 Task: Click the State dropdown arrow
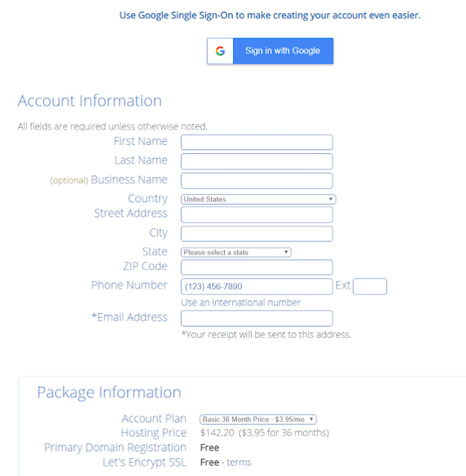tap(286, 253)
